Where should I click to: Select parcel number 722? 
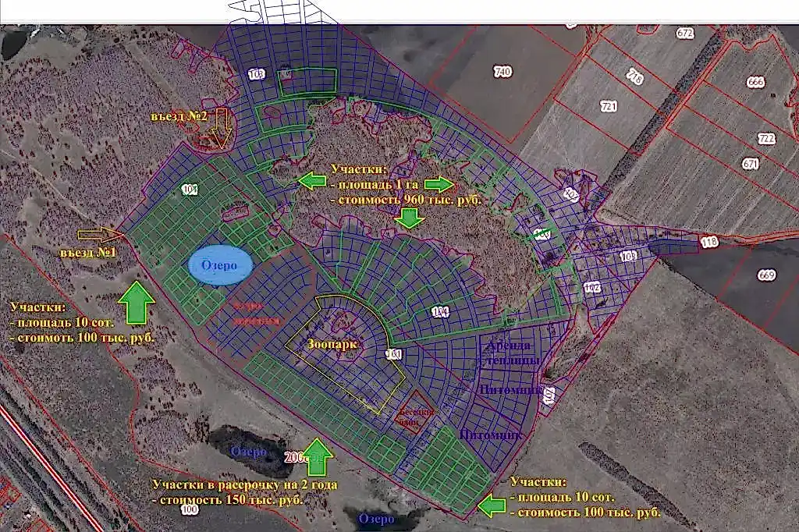point(767,138)
